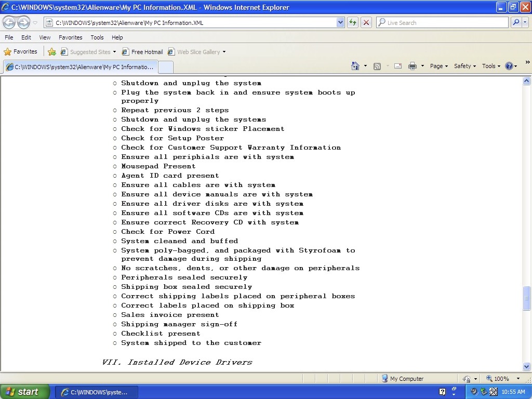Expand the address bar history dropdown

pyautogui.click(x=340, y=22)
